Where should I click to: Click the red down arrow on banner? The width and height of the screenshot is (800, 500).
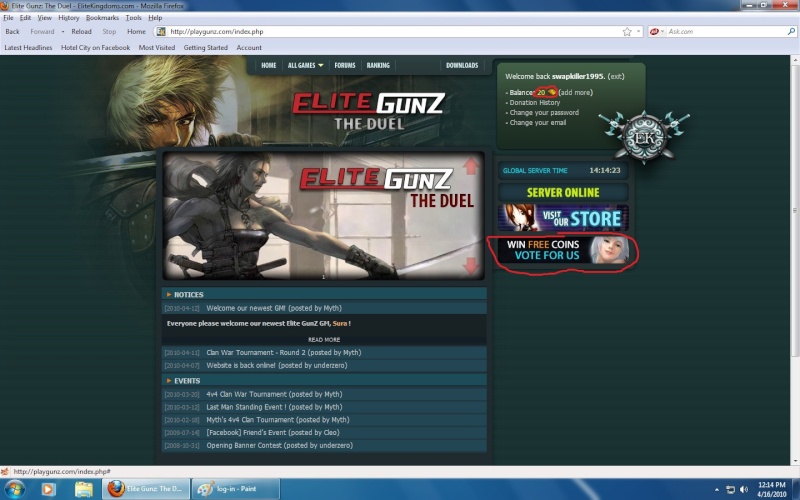click(x=470, y=266)
